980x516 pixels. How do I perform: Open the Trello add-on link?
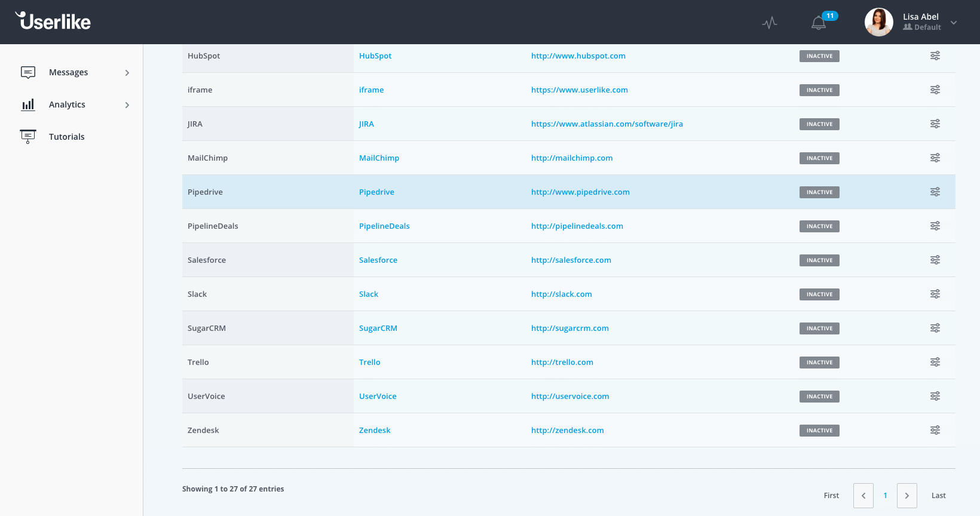coord(369,362)
